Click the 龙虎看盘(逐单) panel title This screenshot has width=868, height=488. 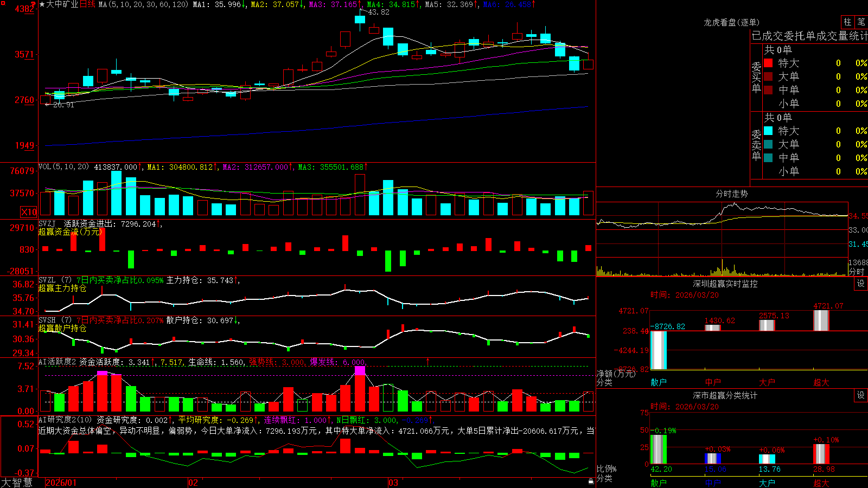(732, 22)
